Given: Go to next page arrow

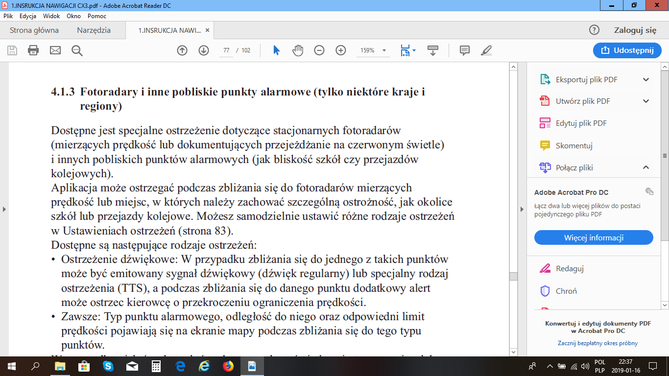Looking at the screenshot, I should coord(204,50).
